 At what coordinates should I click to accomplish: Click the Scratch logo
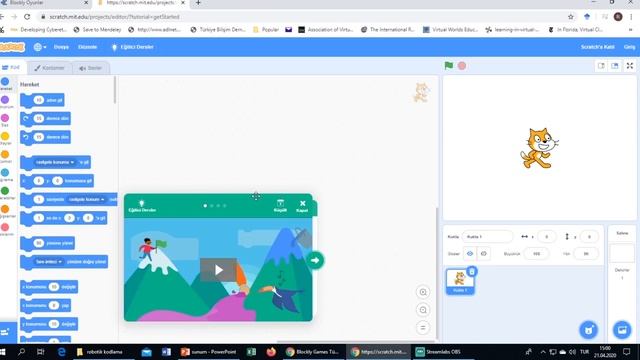[x=11, y=47]
